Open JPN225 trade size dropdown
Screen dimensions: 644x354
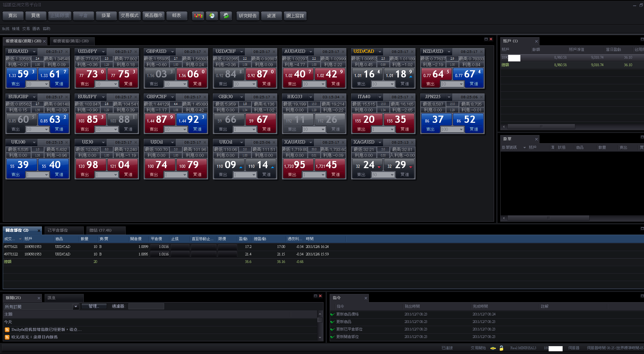pyautogui.click(x=461, y=130)
